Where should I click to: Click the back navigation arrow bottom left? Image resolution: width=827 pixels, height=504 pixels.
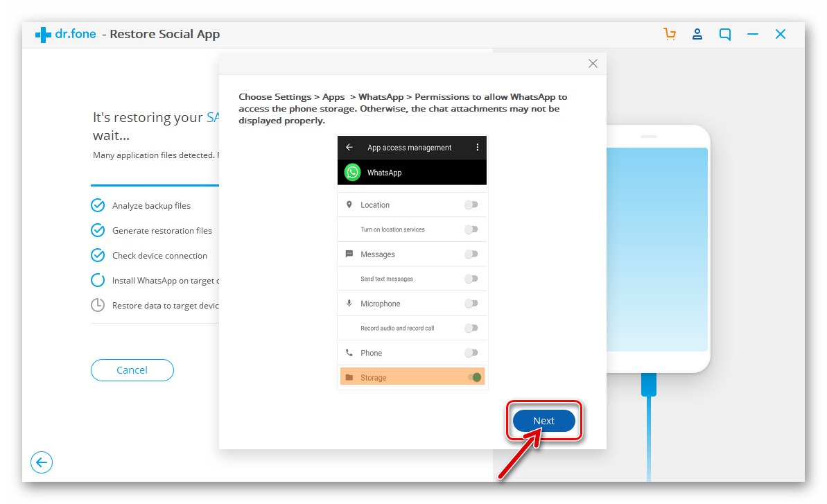42,462
